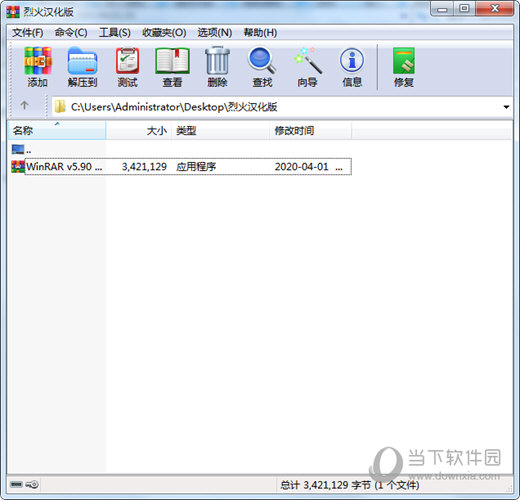520x500 pixels.
Task: Go up one folder with the arrow
Action: click(x=24, y=106)
